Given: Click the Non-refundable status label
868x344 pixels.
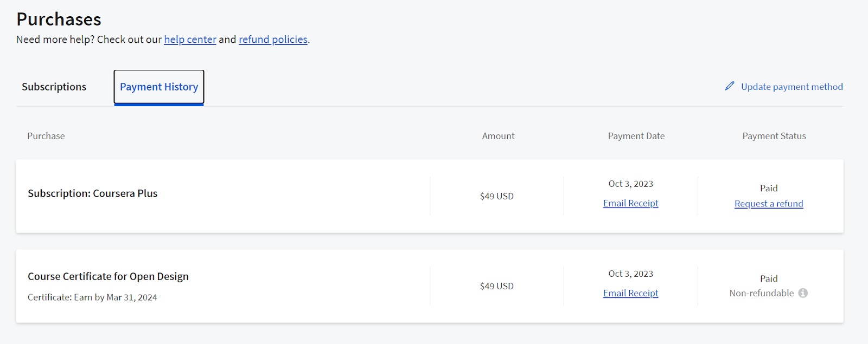Looking at the screenshot, I should [x=761, y=293].
